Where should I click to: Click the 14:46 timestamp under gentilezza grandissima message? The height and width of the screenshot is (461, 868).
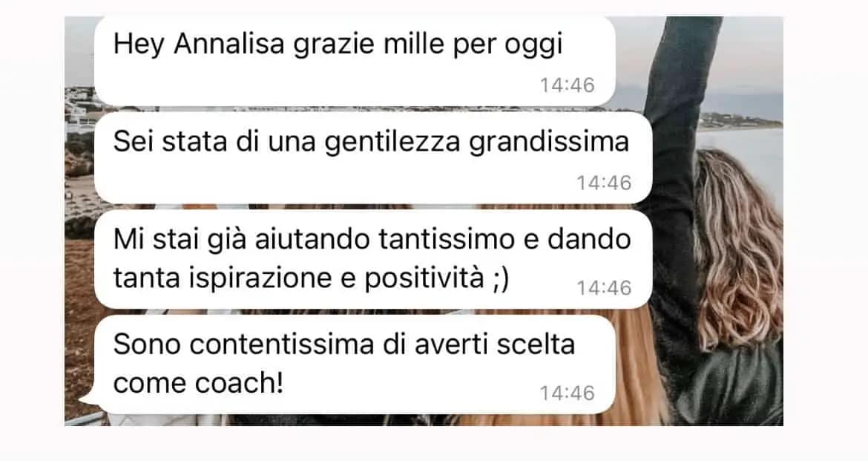[x=604, y=183]
